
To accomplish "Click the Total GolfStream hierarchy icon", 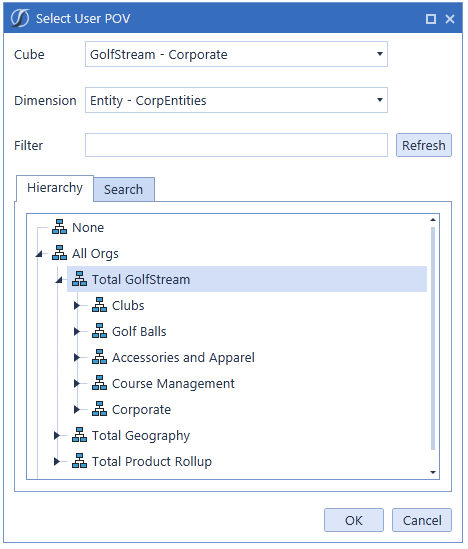I will 79,279.
